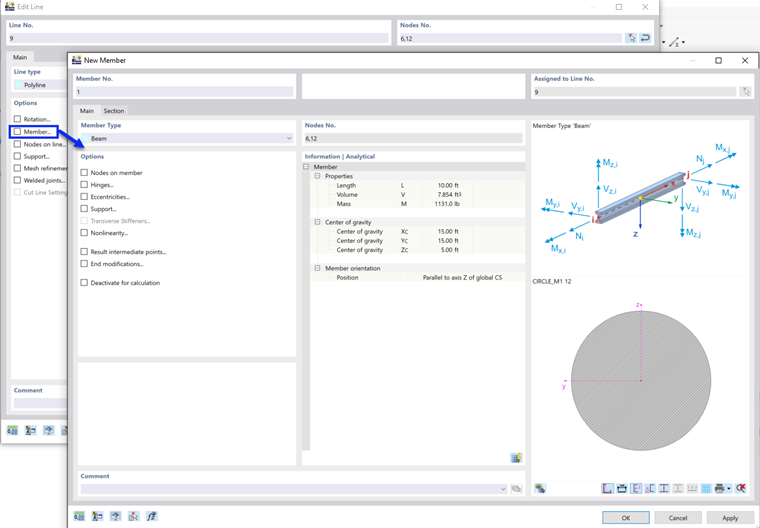Screen dimensions: 760x528
Task: Enable the Hinges... checkbox
Action: point(84,185)
